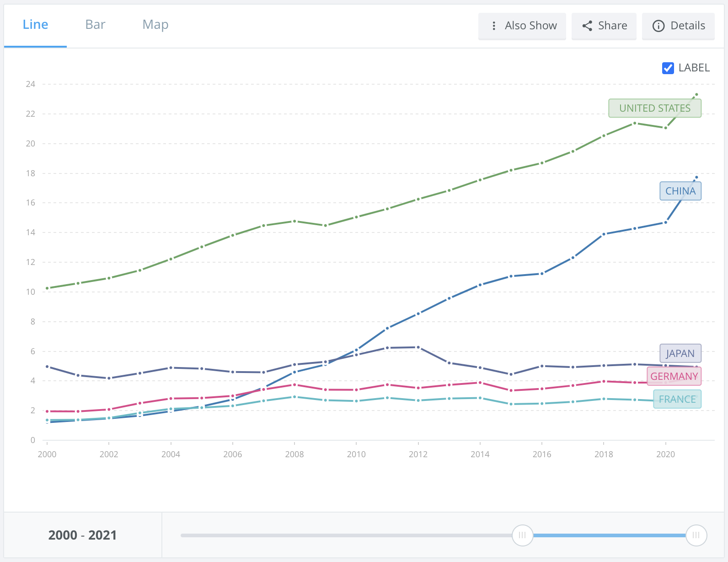Click the 2014 x-axis year label

[x=480, y=454]
